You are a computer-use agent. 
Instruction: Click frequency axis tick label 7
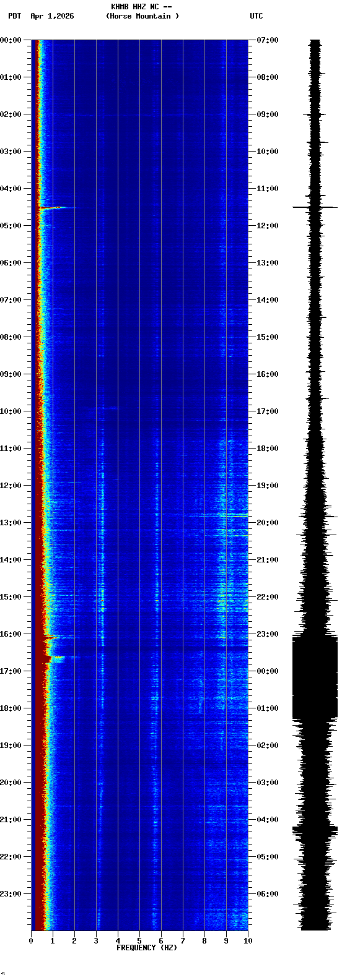pyautogui.click(x=183, y=941)
